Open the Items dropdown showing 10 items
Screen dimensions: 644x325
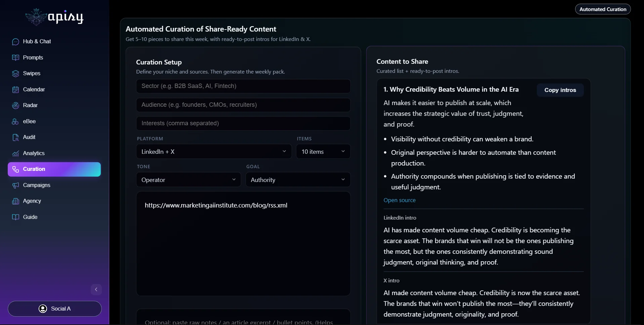(323, 151)
